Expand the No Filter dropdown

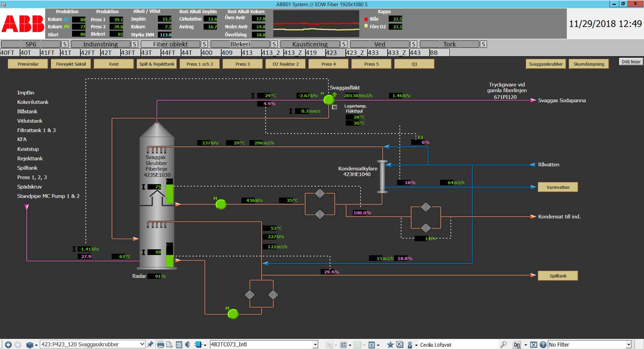(x=629, y=344)
